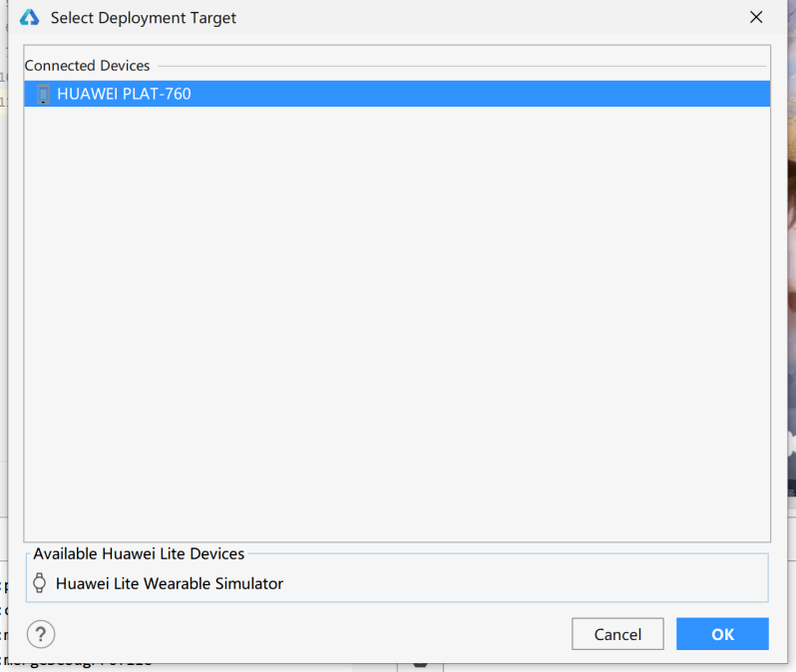Click the phone icon beside HUAWEI PLAT-760

(43, 95)
